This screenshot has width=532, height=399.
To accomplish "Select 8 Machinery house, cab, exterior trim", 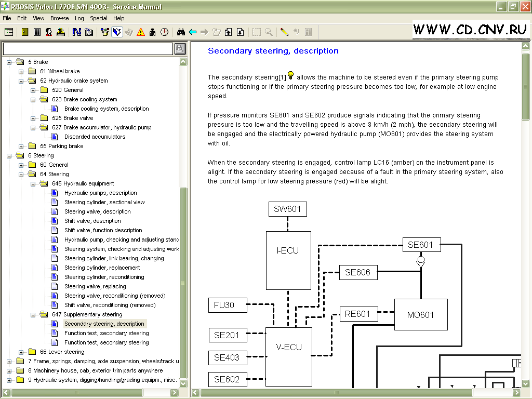I will pos(96,370).
